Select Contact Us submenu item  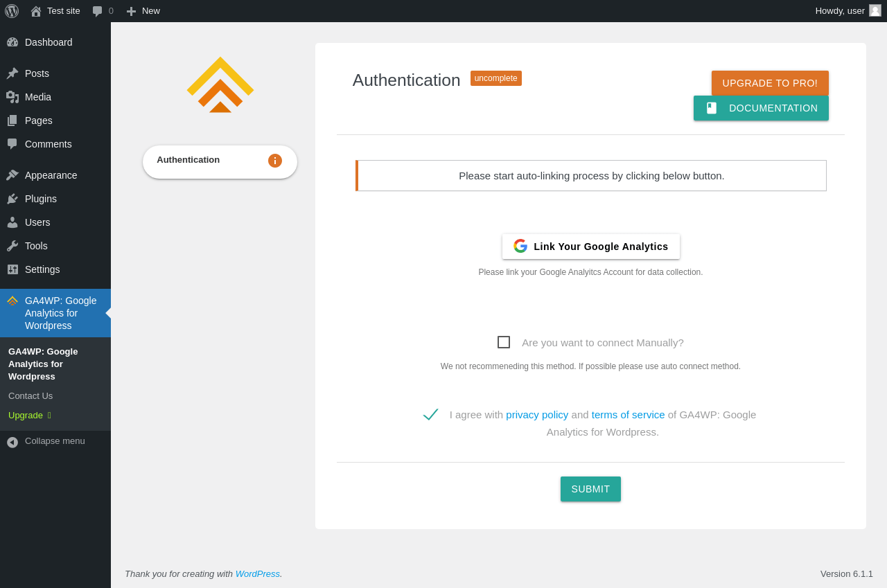[x=30, y=396]
